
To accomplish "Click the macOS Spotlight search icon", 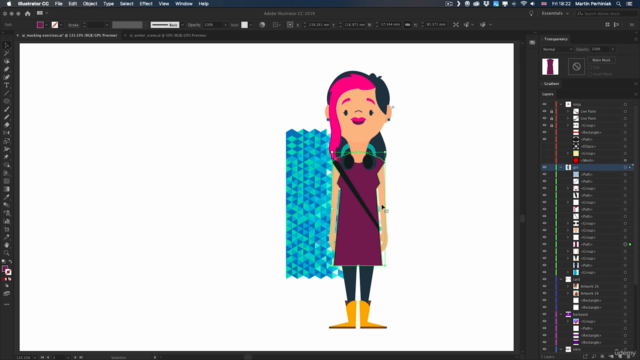I will click(619, 4).
